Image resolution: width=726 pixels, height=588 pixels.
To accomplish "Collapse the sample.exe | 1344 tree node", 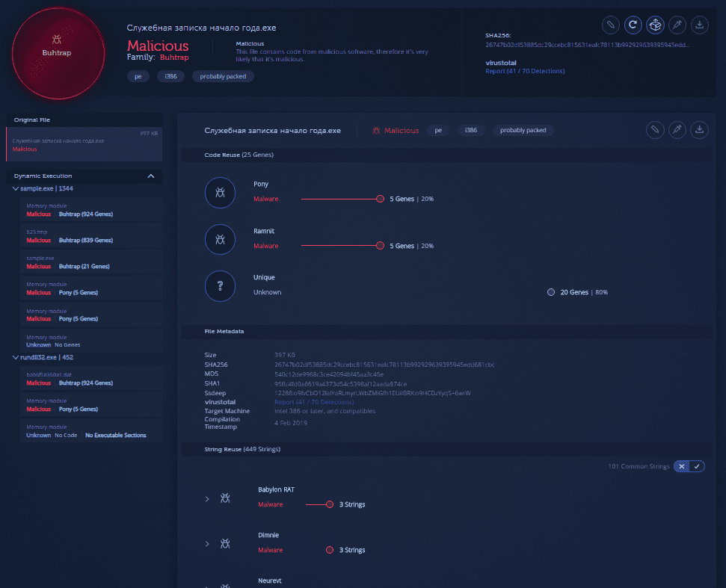I will pyautogui.click(x=15, y=189).
